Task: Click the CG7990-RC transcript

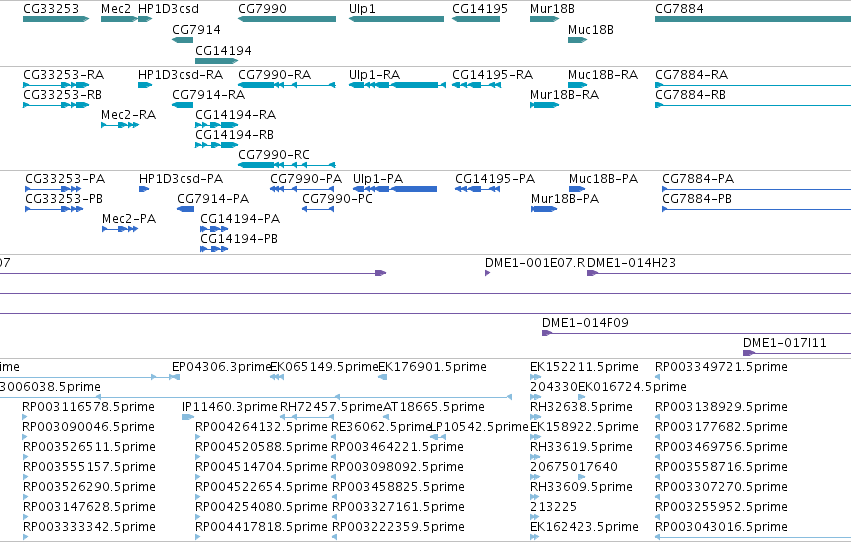Action: pyautogui.click(x=287, y=165)
